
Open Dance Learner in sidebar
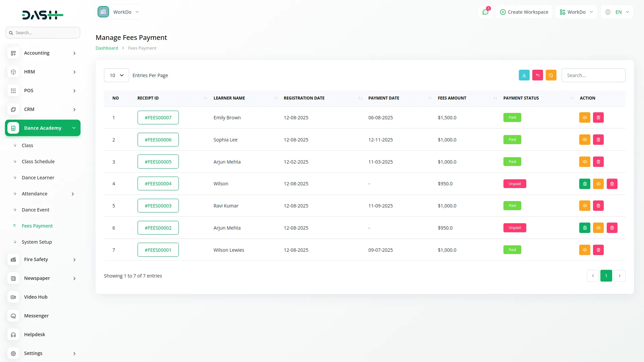coord(38,178)
